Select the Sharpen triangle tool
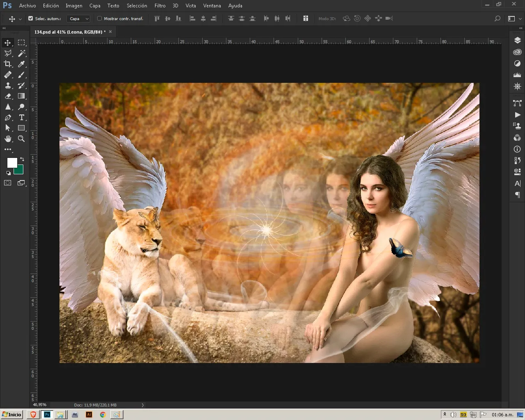 pos(8,107)
